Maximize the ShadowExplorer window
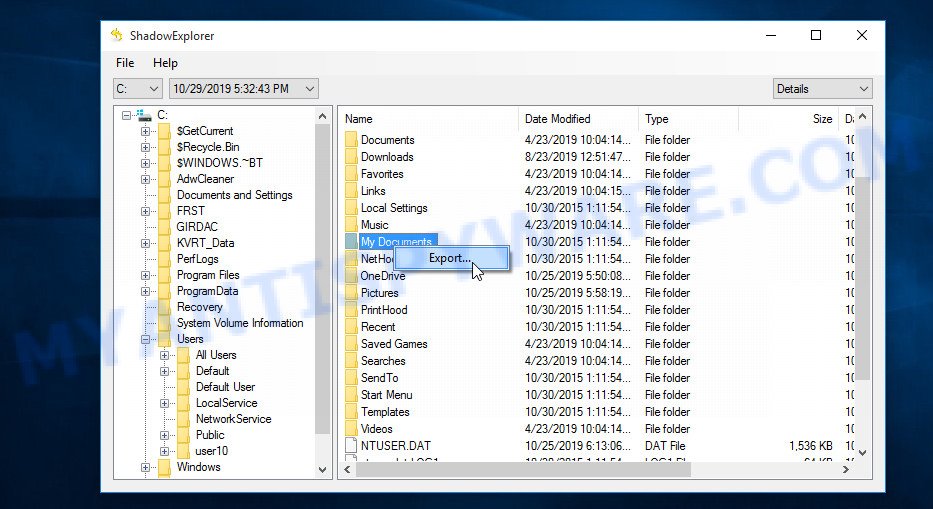 pos(816,35)
